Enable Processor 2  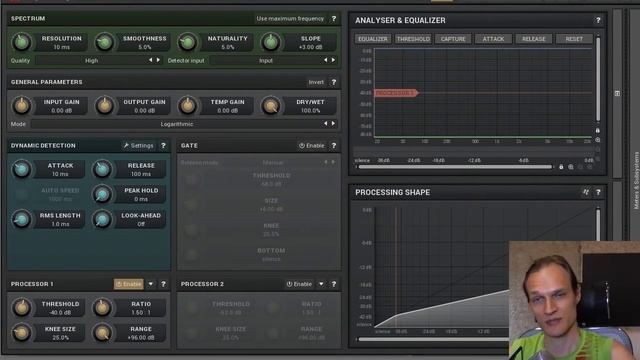pyautogui.click(x=299, y=284)
